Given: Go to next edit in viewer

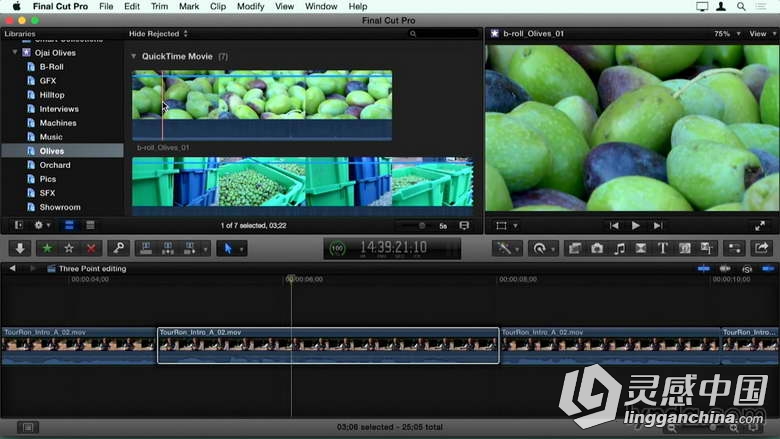Looking at the screenshot, I should click(658, 226).
